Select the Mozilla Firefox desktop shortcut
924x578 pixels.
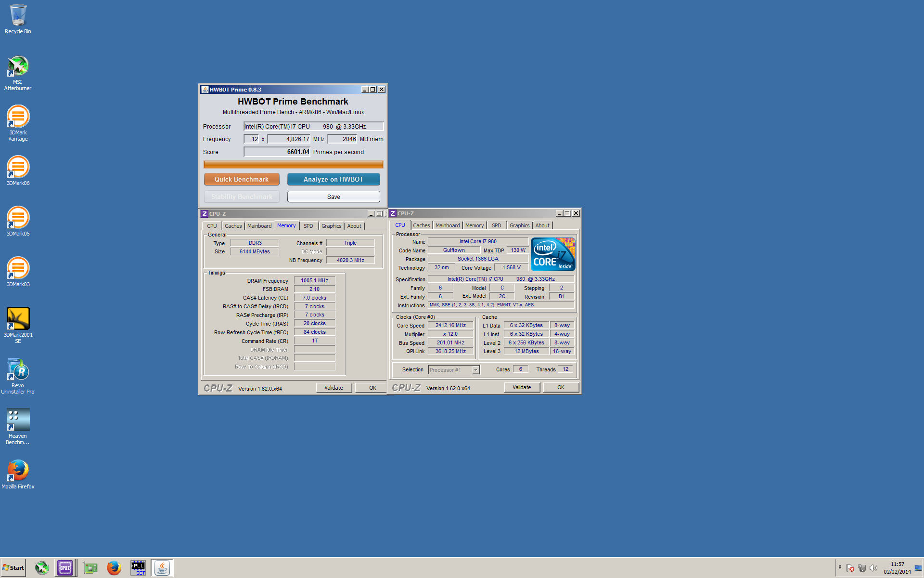(x=18, y=474)
